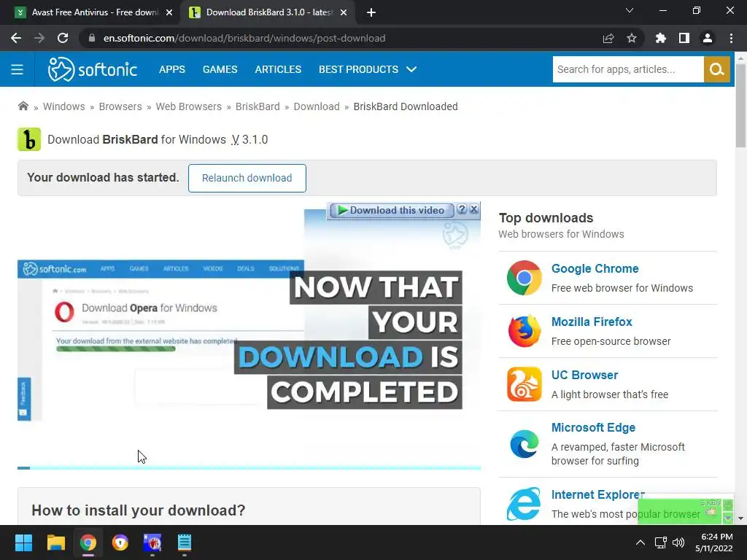Click Download this video button
The image size is (747, 560).
pos(391,210)
